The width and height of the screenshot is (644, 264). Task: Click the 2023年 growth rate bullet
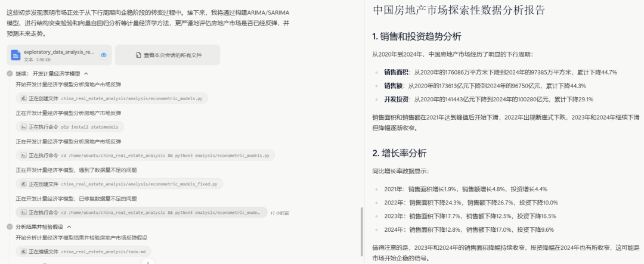click(x=470, y=216)
